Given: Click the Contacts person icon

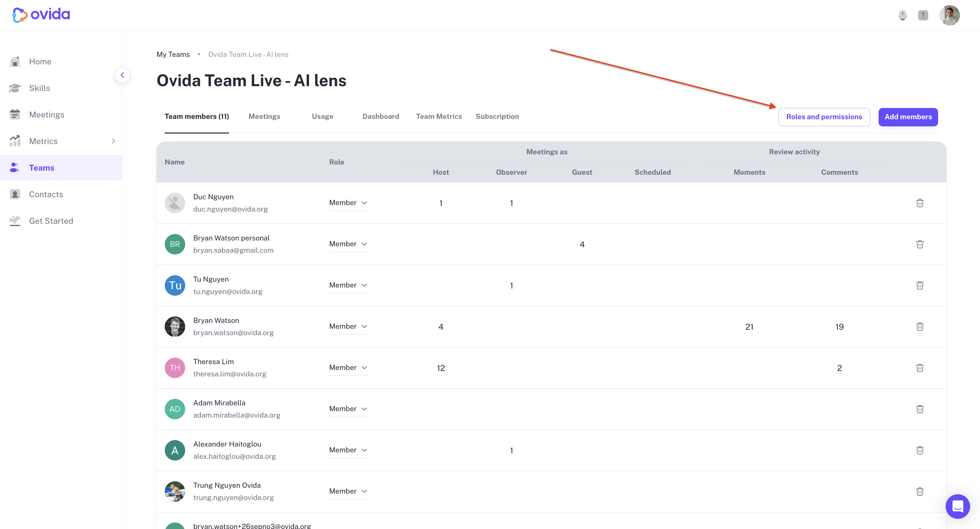Looking at the screenshot, I should (x=15, y=195).
